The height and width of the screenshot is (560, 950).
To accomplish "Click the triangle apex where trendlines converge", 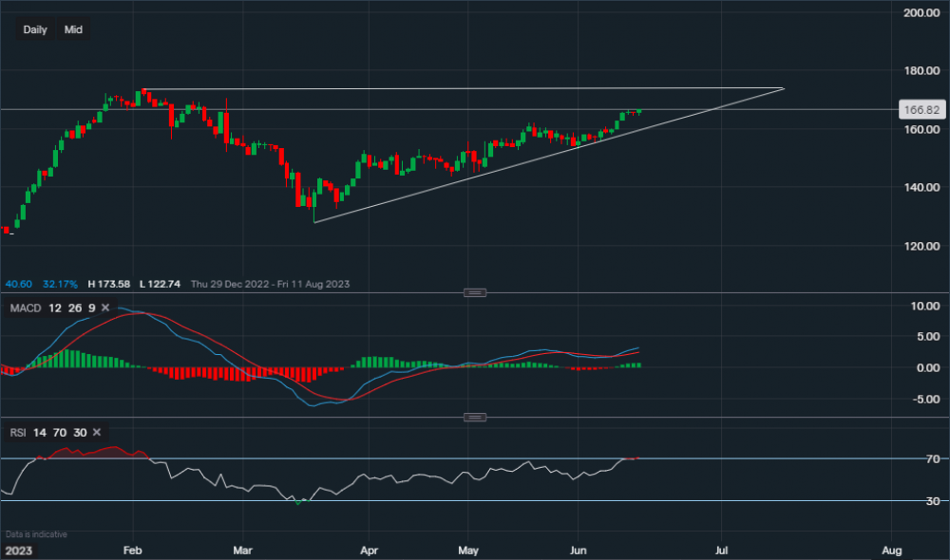I will pyautogui.click(x=784, y=88).
